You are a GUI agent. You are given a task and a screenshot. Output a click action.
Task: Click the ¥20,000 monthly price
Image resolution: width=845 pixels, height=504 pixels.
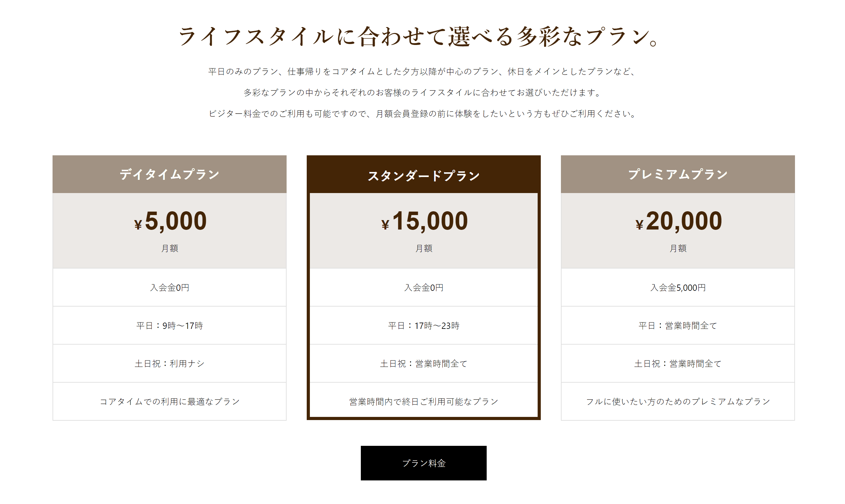tap(679, 221)
